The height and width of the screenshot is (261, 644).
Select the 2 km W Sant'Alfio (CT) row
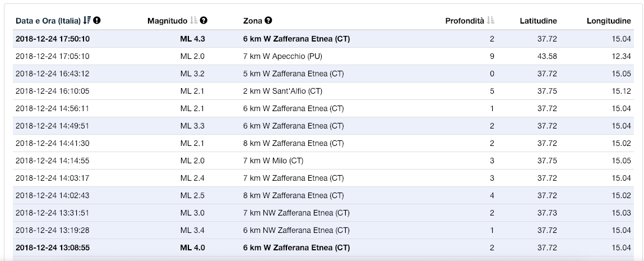pyautogui.click(x=282, y=91)
